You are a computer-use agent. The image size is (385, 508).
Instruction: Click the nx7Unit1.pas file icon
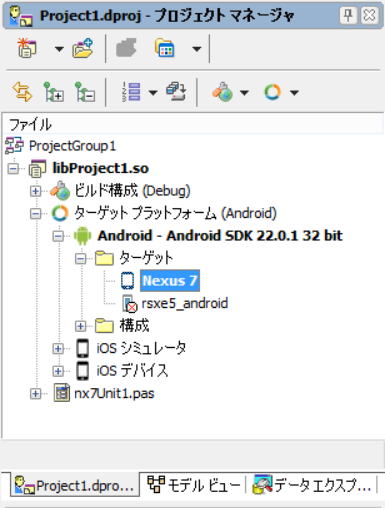pyautogui.click(x=62, y=393)
